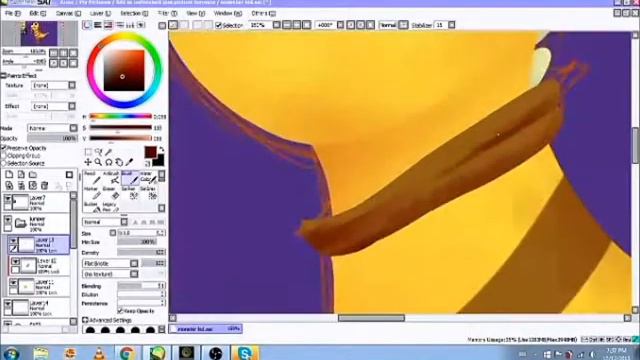Open the Flat Bristle brush shape dropdown

point(110,264)
